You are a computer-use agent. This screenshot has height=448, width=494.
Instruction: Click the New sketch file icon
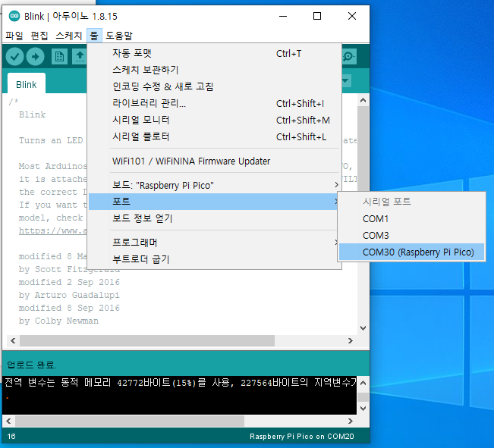click(59, 57)
